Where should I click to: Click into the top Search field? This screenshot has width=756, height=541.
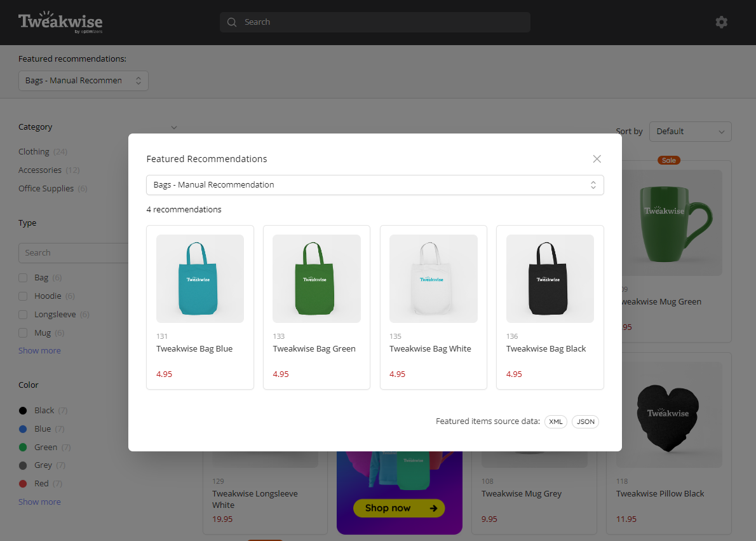coord(375,22)
